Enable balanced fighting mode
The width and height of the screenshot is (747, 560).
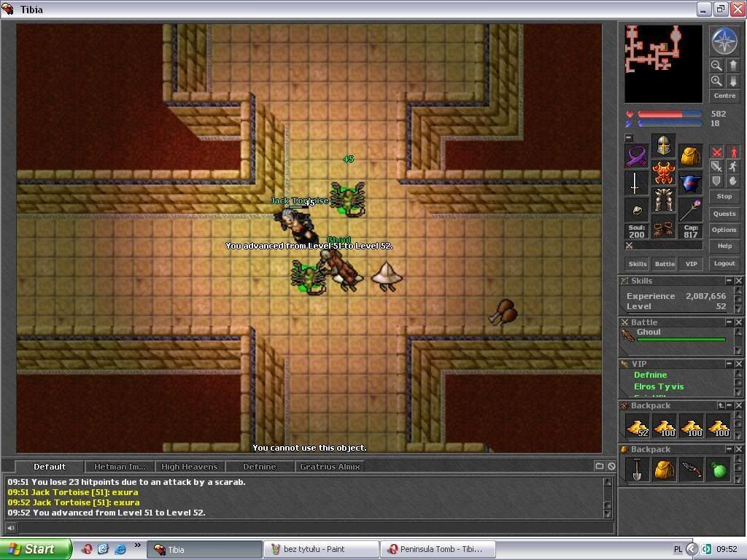tap(716, 167)
